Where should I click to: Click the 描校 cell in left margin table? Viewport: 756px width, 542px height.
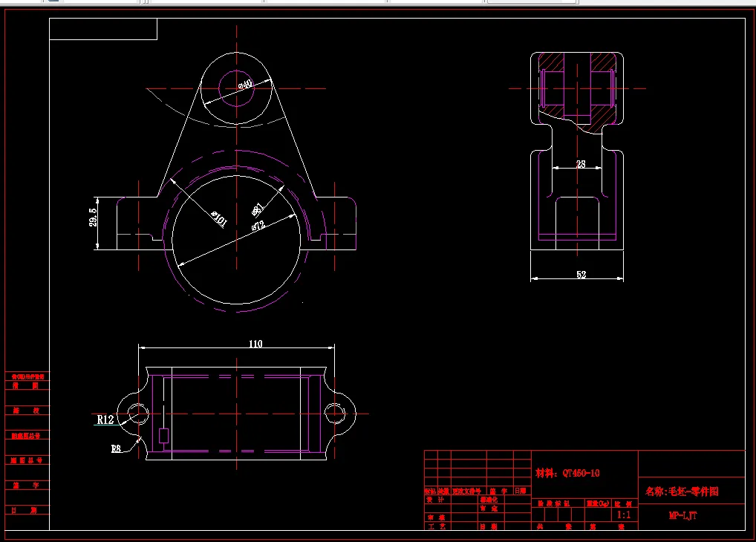click(26, 411)
